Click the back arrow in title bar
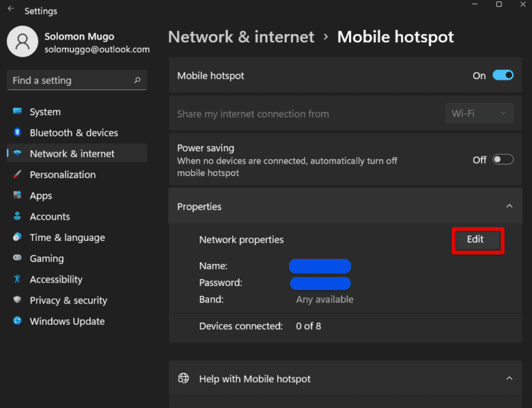This screenshot has width=532, height=408. click(x=11, y=10)
